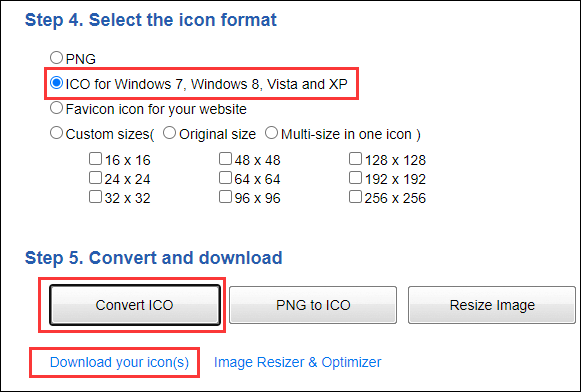This screenshot has width=581, height=392.
Task: Select the PNG format radio button
Action: pos(56,57)
